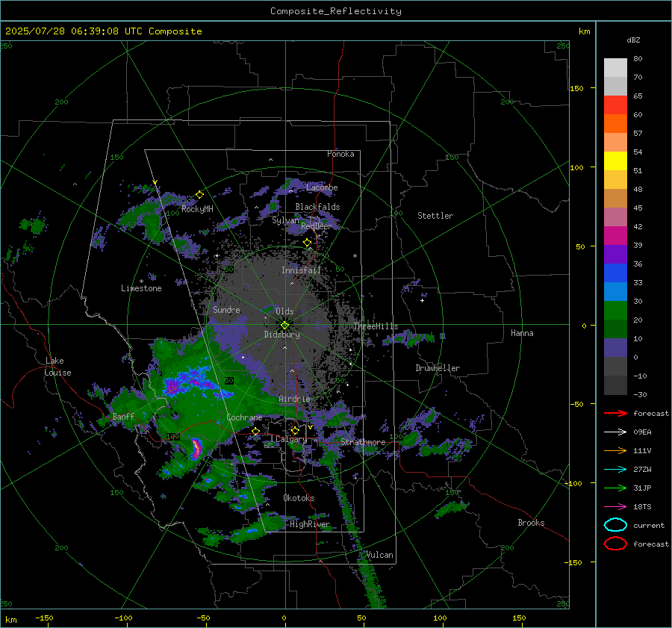The height and width of the screenshot is (628, 672).
Task: Click the ThreeHills label
Action: (376, 326)
